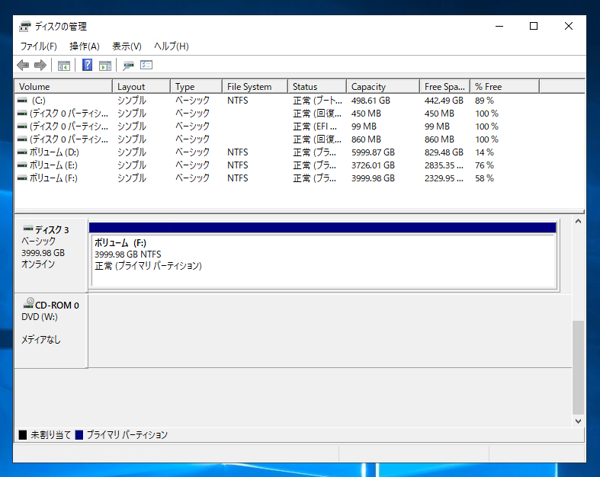
Task: Click the disk rescan toolbar icon
Action: click(128, 66)
